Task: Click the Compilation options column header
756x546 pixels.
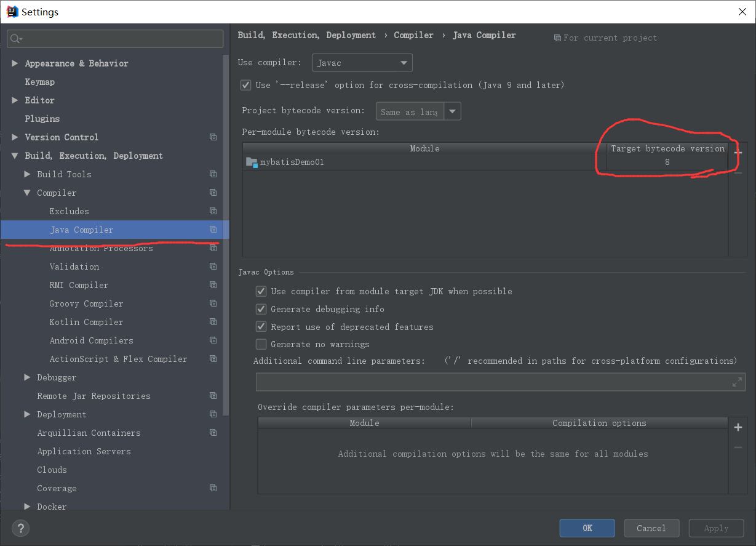Action: (599, 423)
